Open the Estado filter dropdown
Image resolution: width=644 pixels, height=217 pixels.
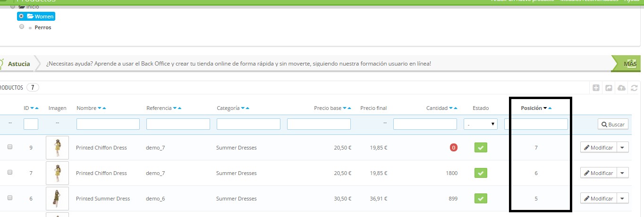click(x=481, y=124)
